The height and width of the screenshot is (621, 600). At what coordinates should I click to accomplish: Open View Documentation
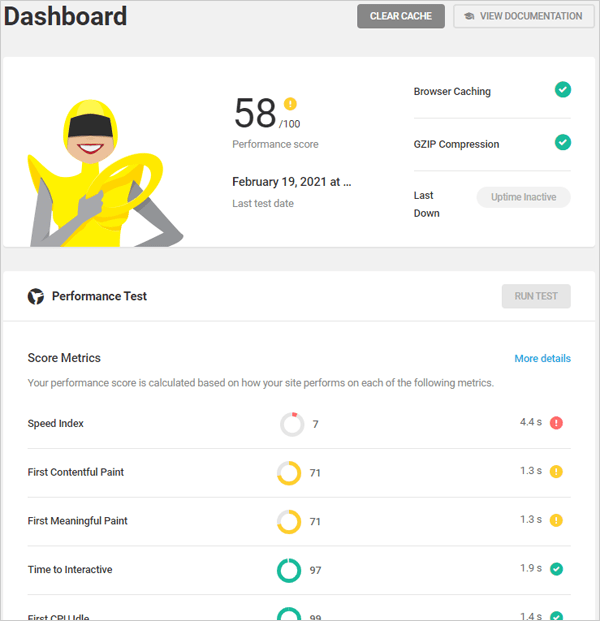point(523,16)
